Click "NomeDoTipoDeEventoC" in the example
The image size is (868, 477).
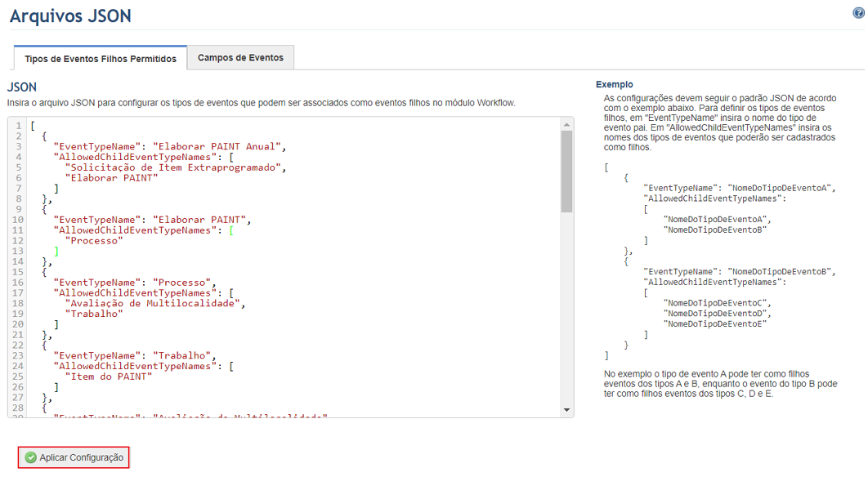click(714, 303)
